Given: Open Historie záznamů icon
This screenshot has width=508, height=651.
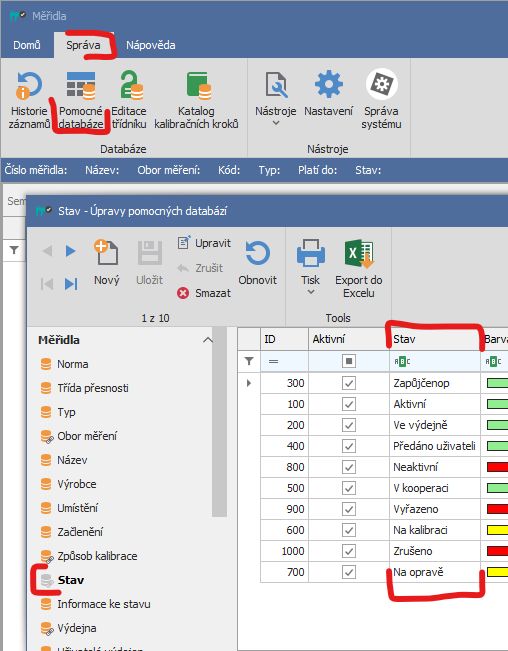Looking at the screenshot, I should pos(29,86).
